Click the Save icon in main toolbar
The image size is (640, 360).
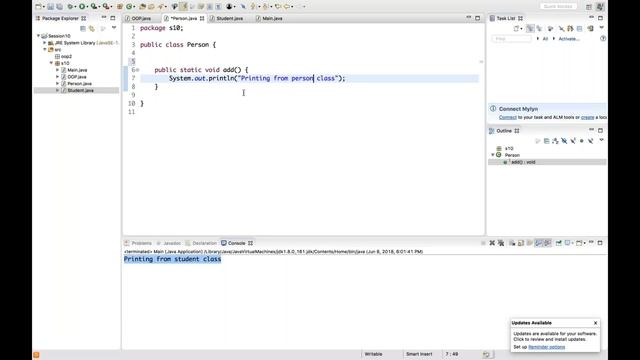click(50, 7)
